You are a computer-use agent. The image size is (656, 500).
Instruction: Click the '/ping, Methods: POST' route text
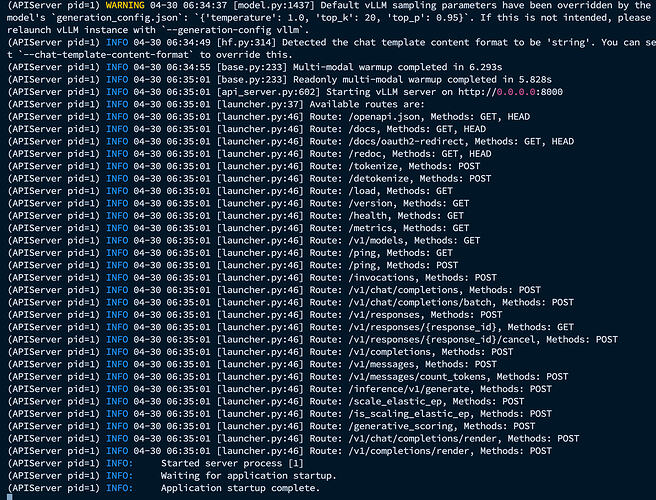click(x=403, y=265)
